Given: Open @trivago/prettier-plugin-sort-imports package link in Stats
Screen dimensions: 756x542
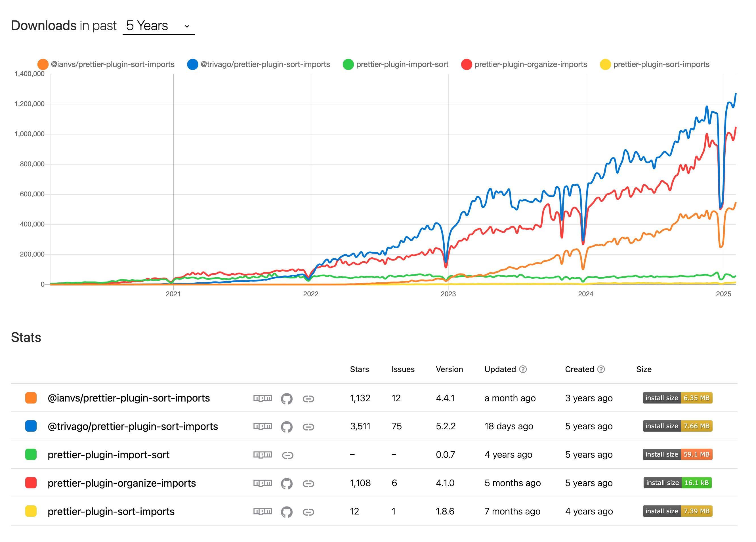Looking at the screenshot, I should tap(133, 426).
